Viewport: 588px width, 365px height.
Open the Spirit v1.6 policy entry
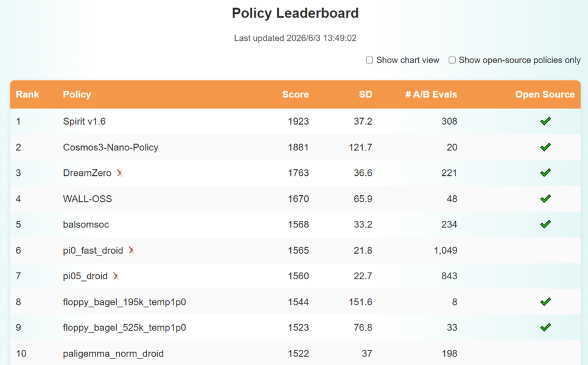click(x=85, y=122)
